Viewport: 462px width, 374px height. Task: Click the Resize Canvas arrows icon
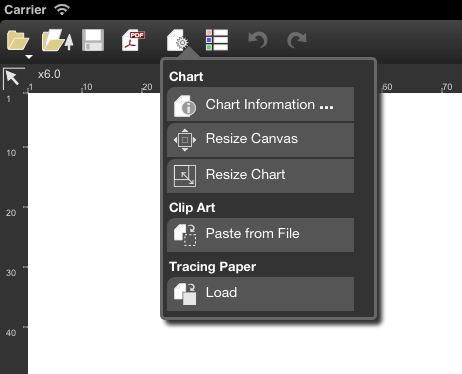point(185,140)
